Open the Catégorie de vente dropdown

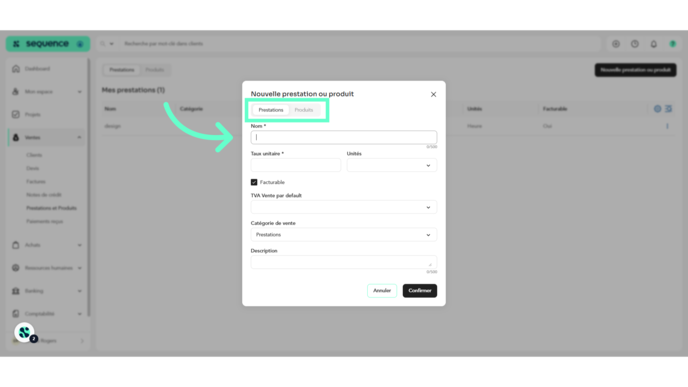[344, 235]
